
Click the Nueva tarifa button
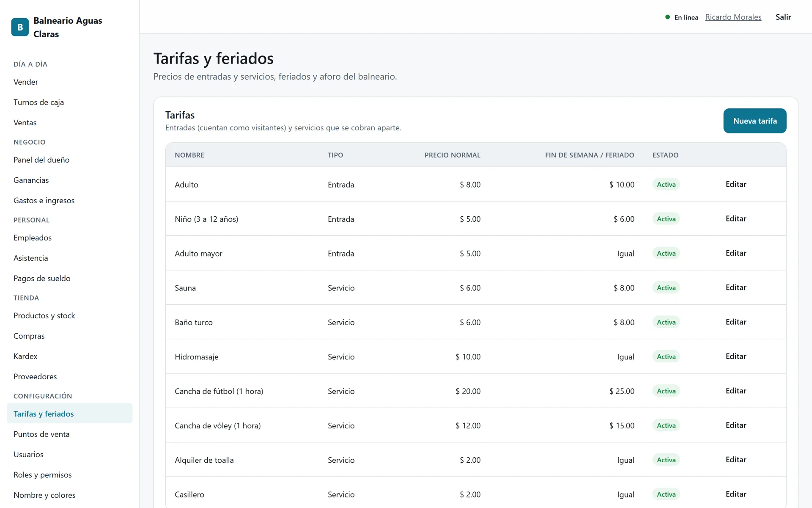tap(754, 121)
